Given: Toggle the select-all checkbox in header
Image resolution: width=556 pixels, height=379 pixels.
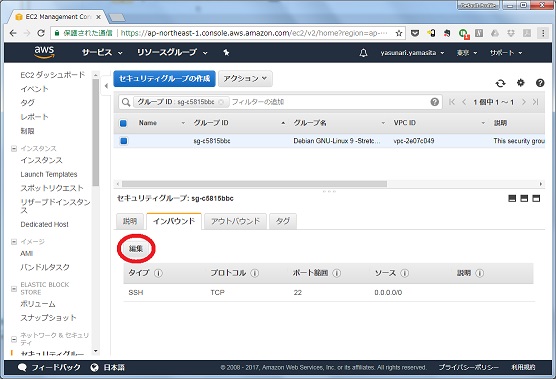Looking at the screenshot, I should click(123, 123).
